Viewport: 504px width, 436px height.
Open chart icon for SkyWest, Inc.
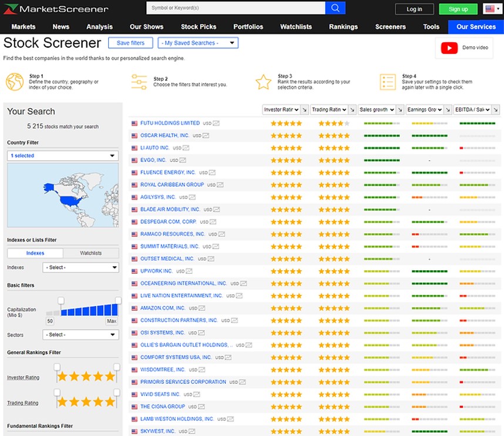(192, 431)
